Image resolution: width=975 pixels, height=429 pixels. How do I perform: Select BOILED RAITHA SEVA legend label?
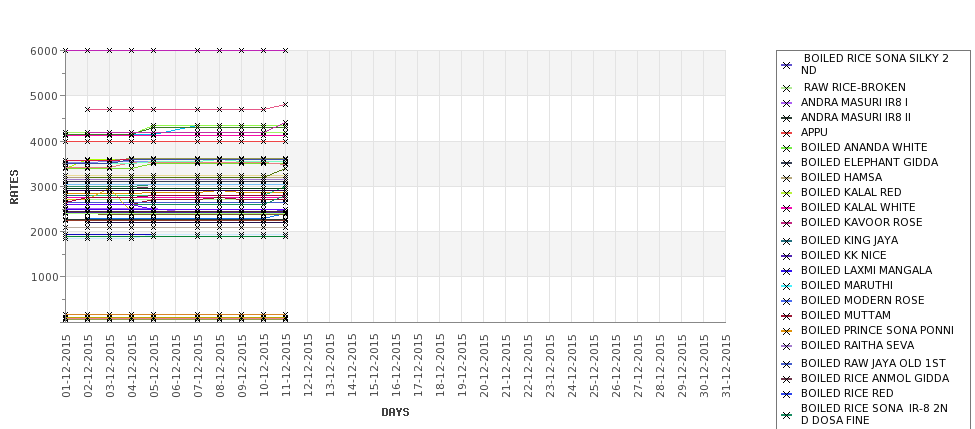coord(857,345)
